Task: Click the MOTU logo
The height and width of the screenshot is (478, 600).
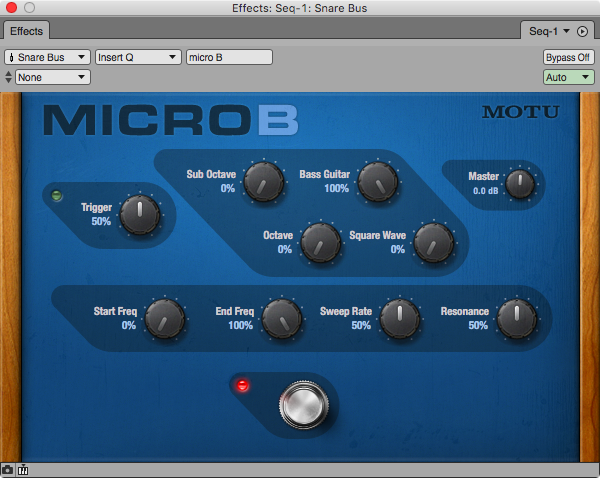Action: tap(521, 112)
